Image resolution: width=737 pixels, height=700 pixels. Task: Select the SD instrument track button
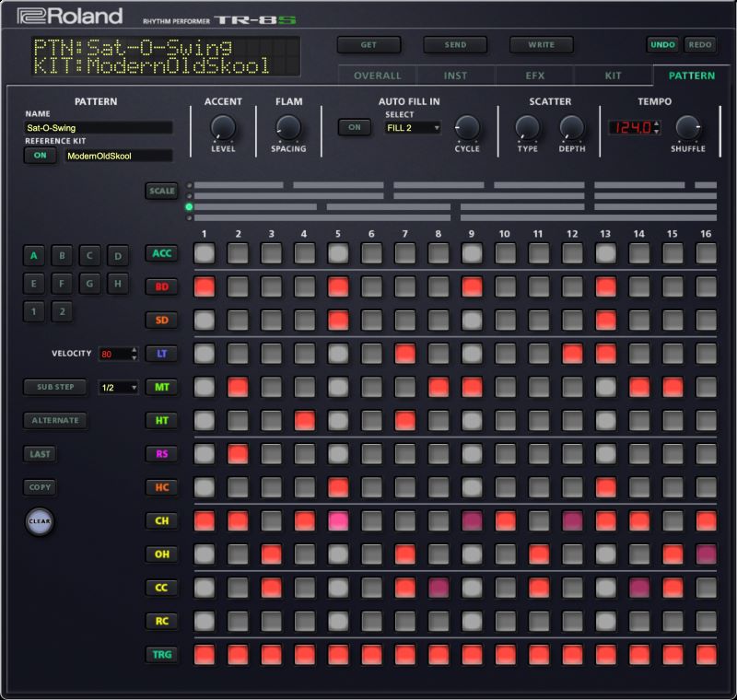click(162, 320)
